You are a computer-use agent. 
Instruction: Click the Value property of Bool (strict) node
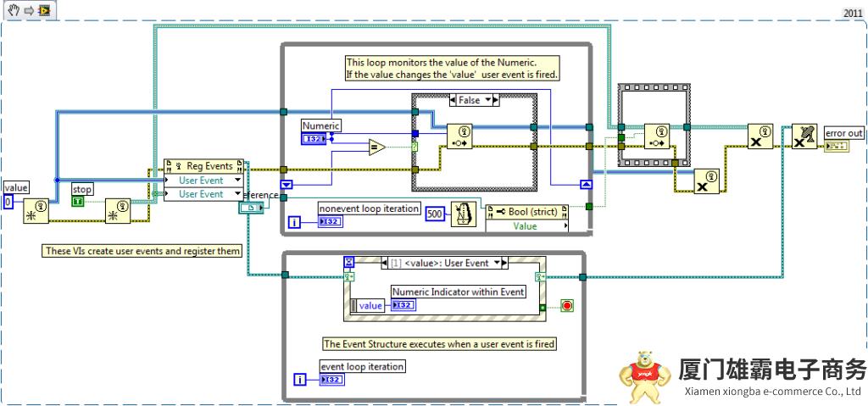[x=526, y=226]
